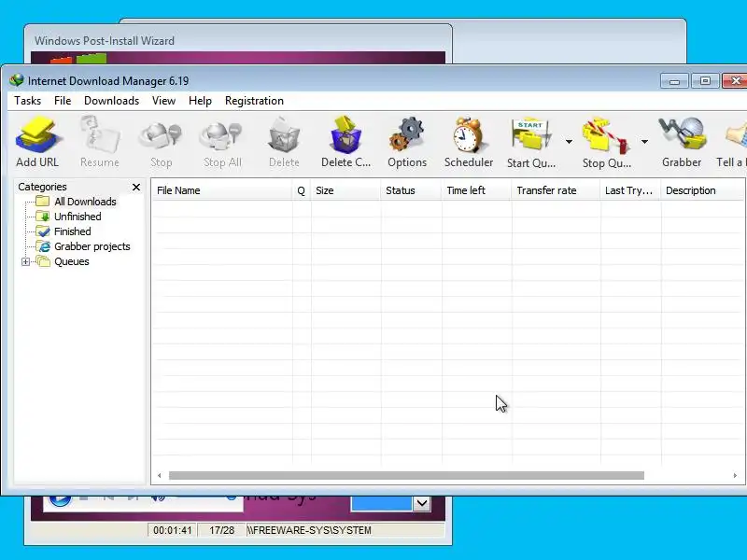Sort by the Description column header
Image resolution: width=747 pixels, height=560 pixels.
click(703, 190)
